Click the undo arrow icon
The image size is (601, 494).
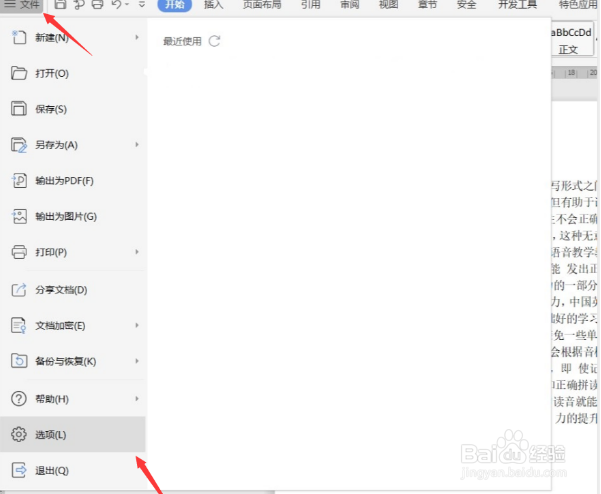coord(117,5)
